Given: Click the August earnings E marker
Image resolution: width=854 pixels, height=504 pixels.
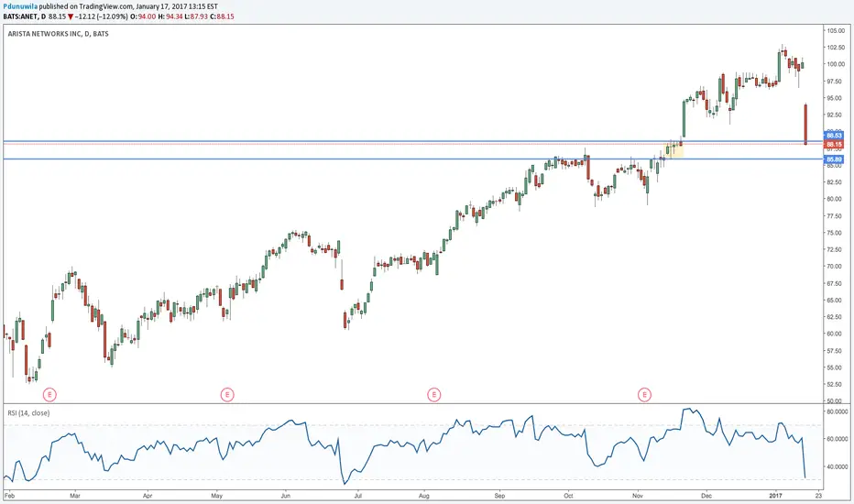Looking at the screenshot, I should (x=433, y=394).
